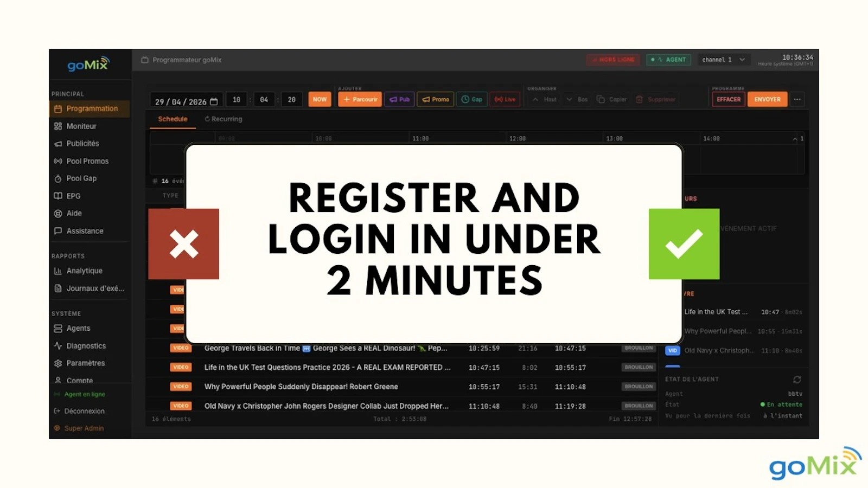Copy the selection with Copier
Screen dimensions: 868x488
tap(611, 99)
